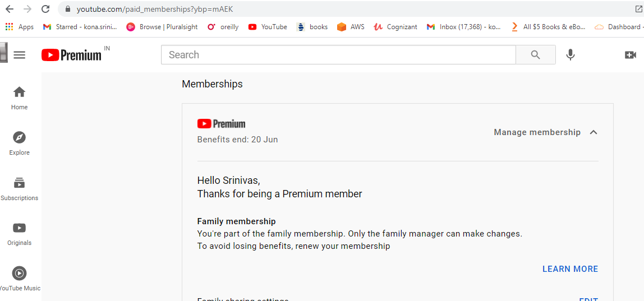
Task: Collapse the Manage membership chevron
Action: click(594, 132)
